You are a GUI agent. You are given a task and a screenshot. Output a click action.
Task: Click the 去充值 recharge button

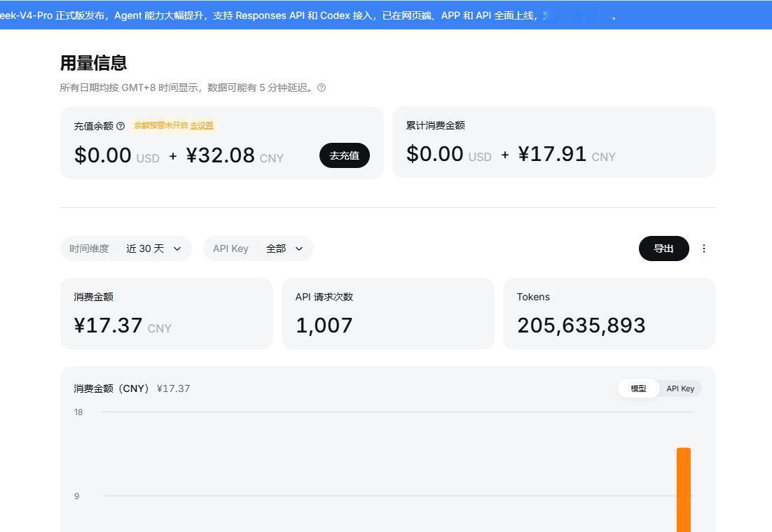coord(345,155)
